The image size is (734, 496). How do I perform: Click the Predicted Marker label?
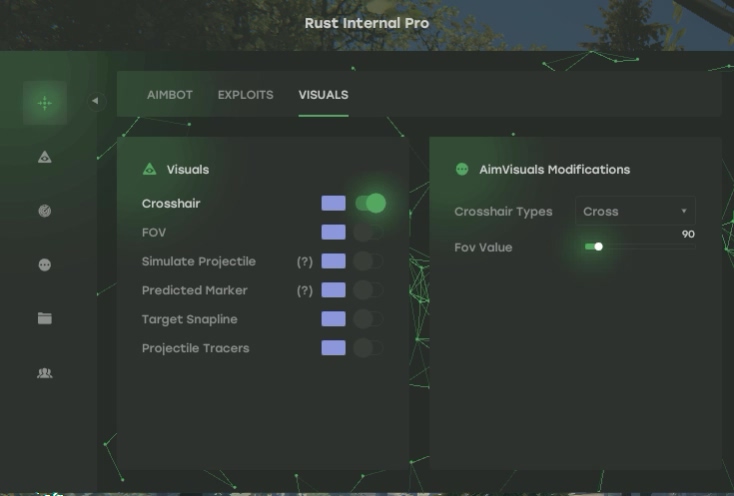click(194, 291)
